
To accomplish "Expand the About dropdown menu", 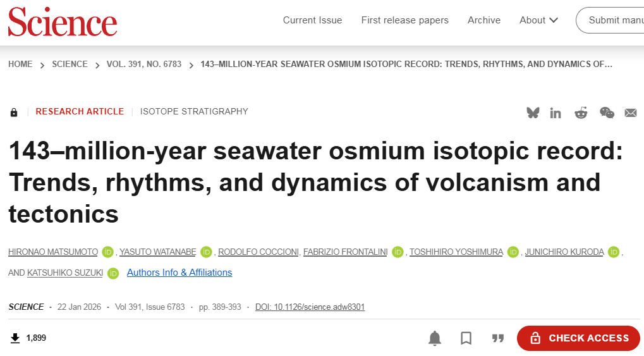I will tap(538, 20).
